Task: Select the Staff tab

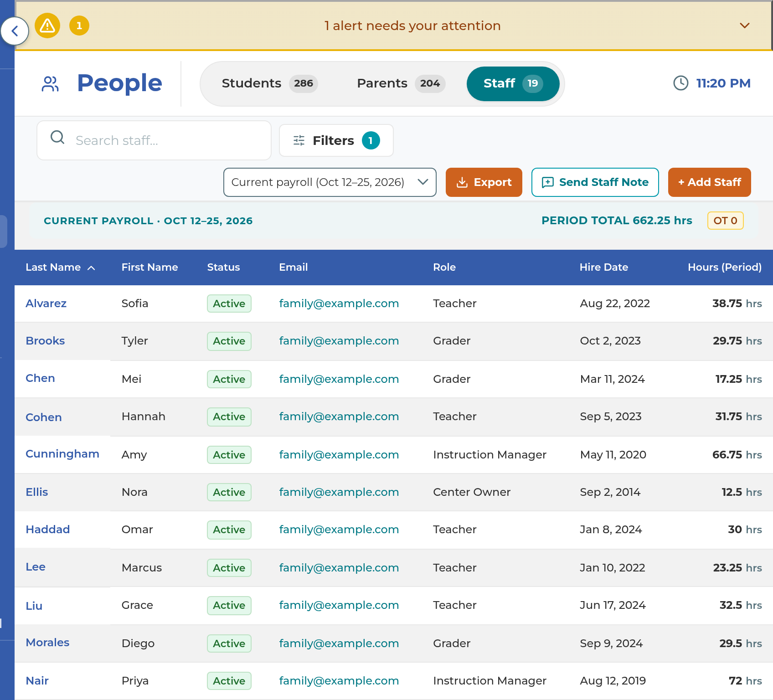Action: [513, 83]
